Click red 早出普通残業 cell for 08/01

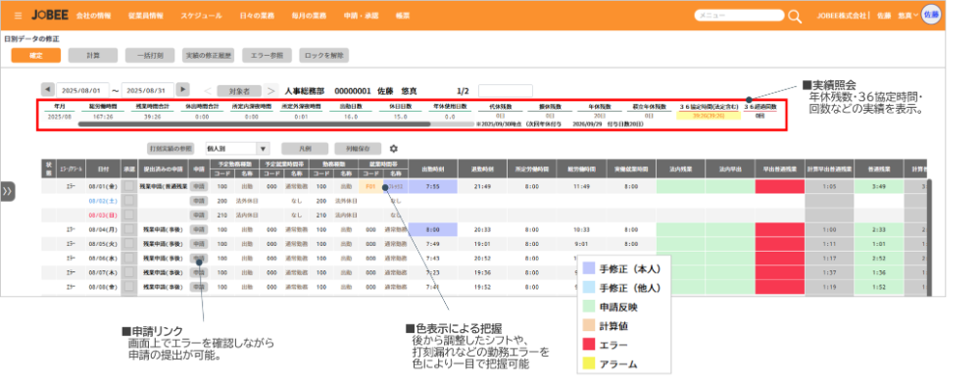[x=779, y=186]
